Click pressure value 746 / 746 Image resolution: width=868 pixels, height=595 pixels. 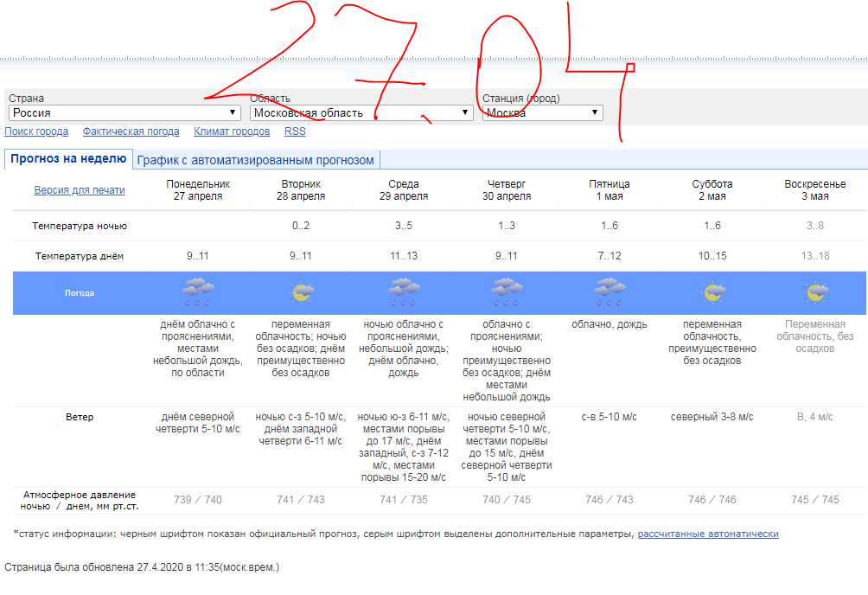click(712, 500)
